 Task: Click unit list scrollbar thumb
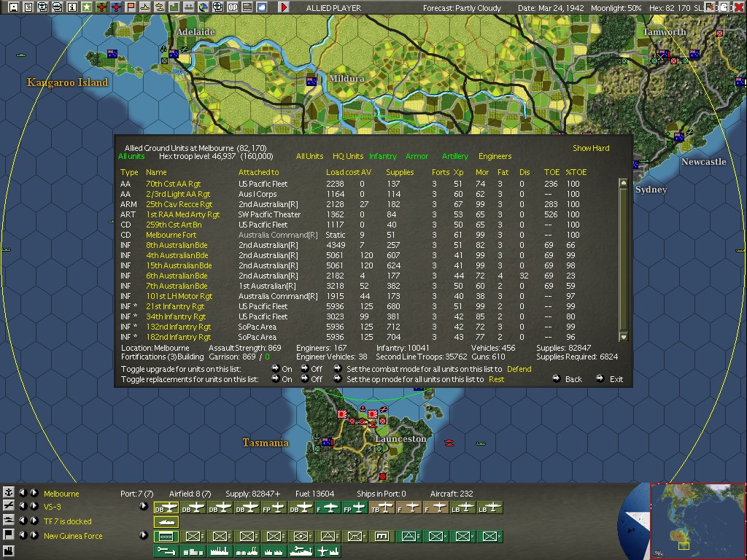[x=623, y=260]
